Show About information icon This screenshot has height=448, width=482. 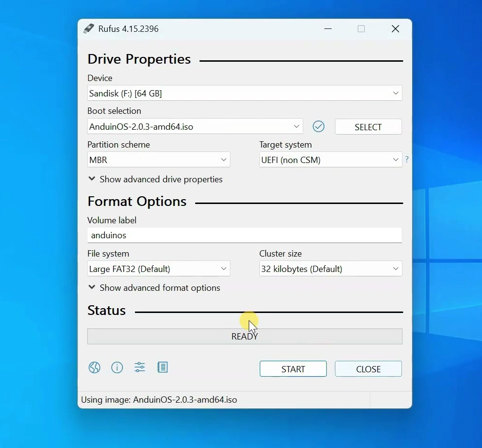pyautogui.click(x=117, y=367)
